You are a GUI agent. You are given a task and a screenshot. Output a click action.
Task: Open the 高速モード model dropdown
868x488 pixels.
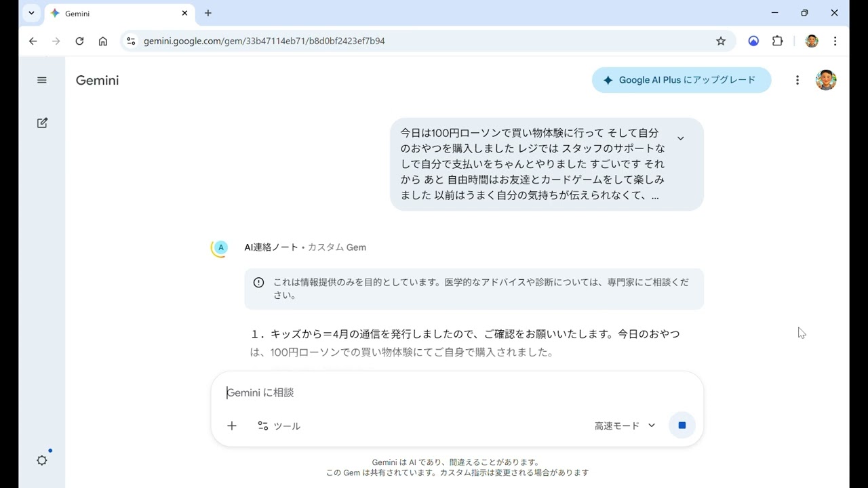625,426
